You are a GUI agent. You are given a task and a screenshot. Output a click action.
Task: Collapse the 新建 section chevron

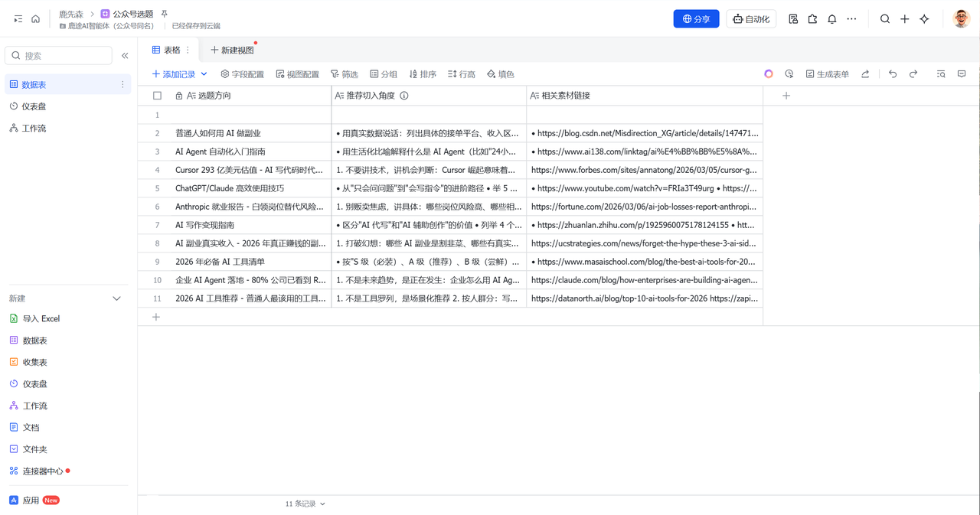pos(117,298)
